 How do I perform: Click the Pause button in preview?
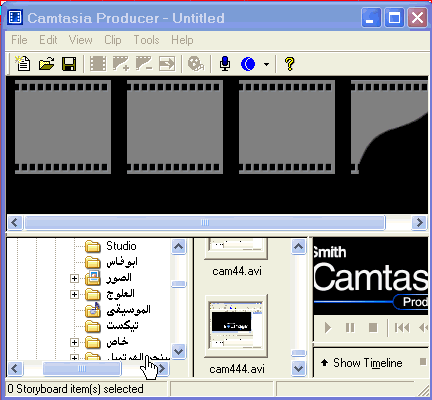[350, 328]
